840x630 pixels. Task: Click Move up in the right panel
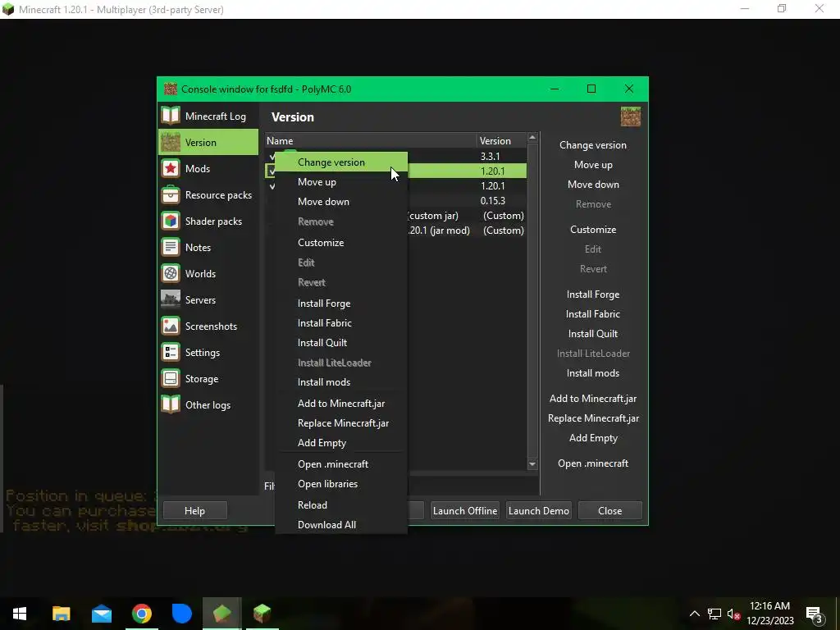593,165
